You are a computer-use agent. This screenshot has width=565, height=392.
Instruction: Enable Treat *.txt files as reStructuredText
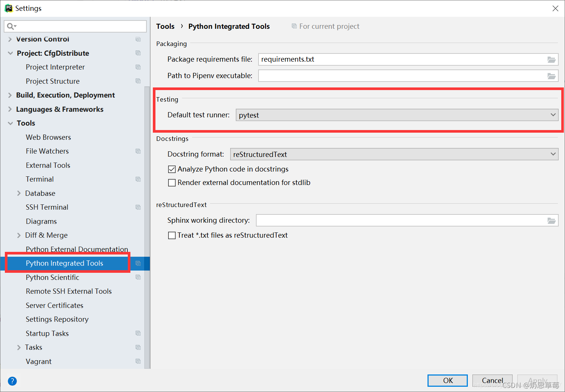point(172,235)
